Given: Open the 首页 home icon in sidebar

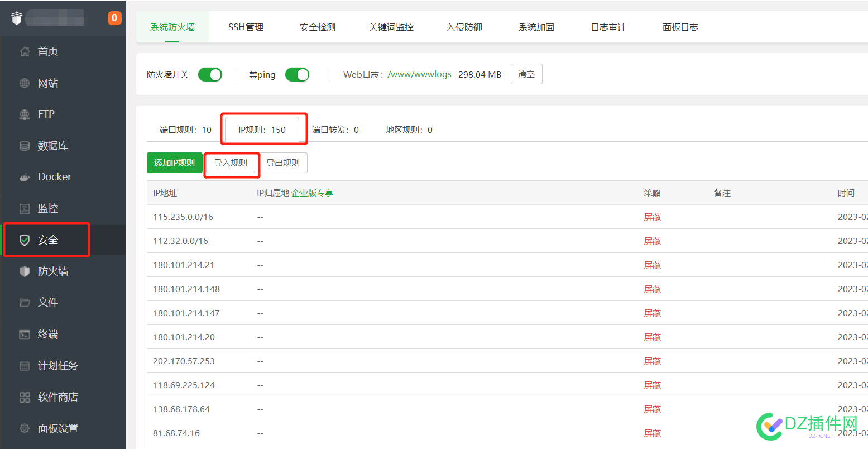Looking at the screenshot, I should [x=25, y=51].
